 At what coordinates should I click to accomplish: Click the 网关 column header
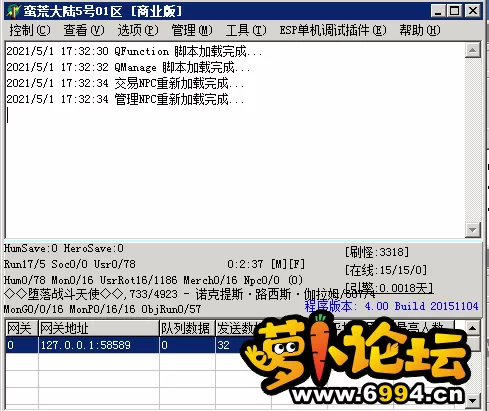(x=22, y=328)
